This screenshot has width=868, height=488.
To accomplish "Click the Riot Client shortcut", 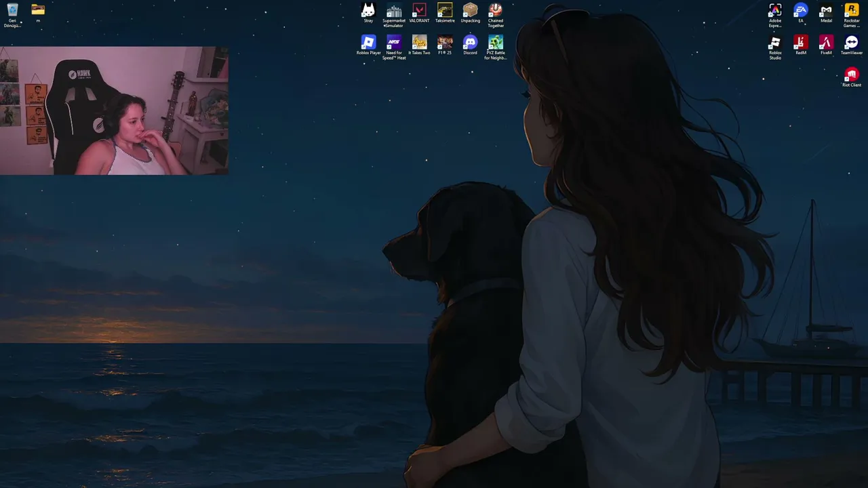I will click(x=852, y=75).
